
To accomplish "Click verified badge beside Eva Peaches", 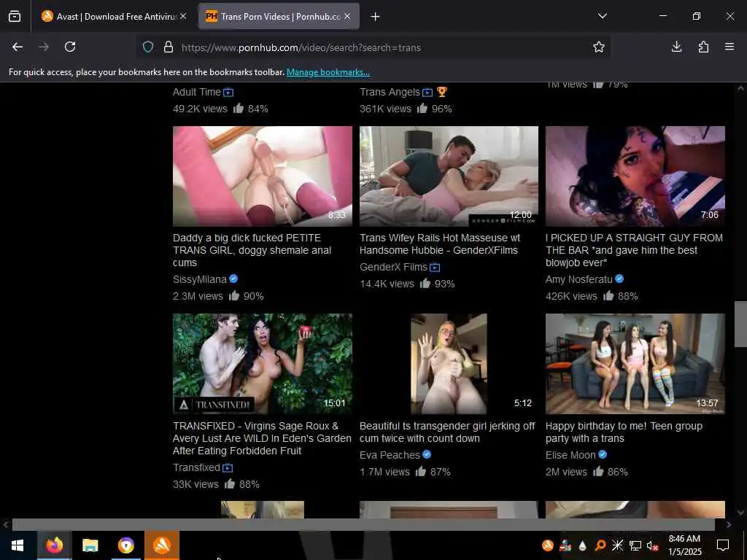I will 427,455.
